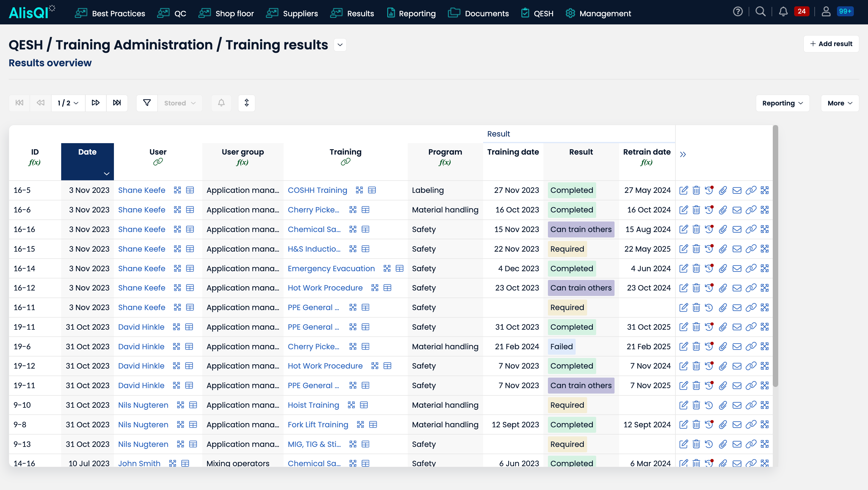Open network icon beside Nils Nugteren Hoist row
Viewport: 868px width, 490px height.
tap(181, 405)
